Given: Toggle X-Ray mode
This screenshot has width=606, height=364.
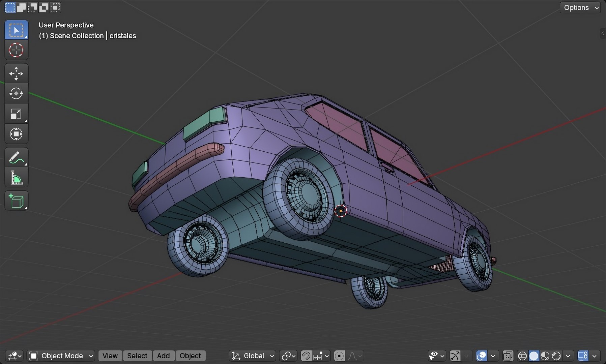Looking at the screenshot, I should (x=508, y=356).
